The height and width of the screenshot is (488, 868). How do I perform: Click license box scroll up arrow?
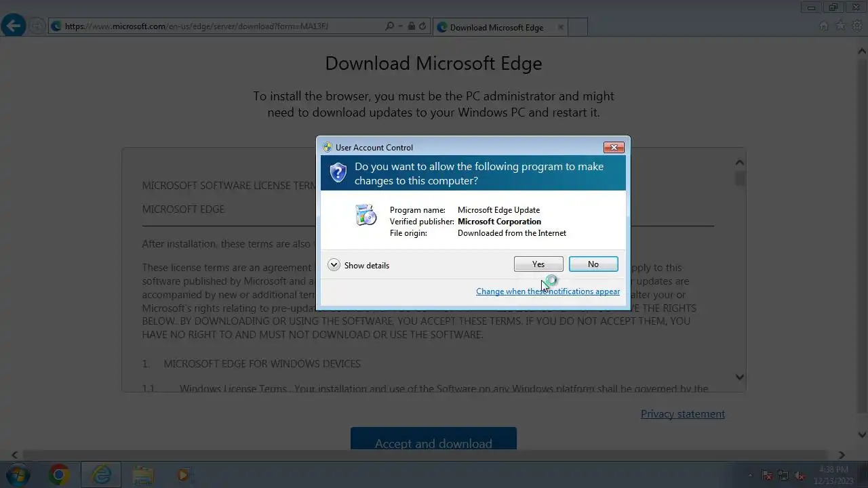tap(740, 163)
